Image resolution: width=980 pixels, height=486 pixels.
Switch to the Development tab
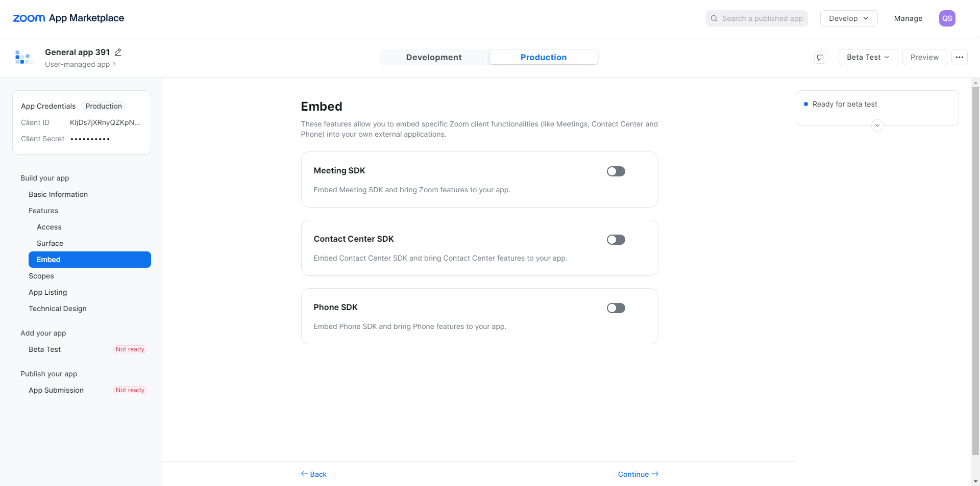pos(434,57)
